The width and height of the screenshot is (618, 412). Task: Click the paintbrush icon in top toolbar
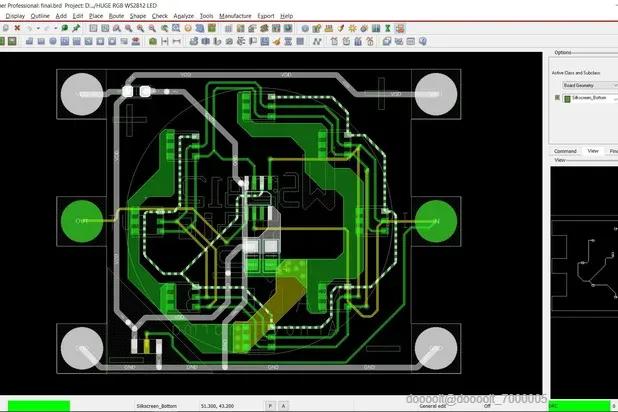point(341,28)
